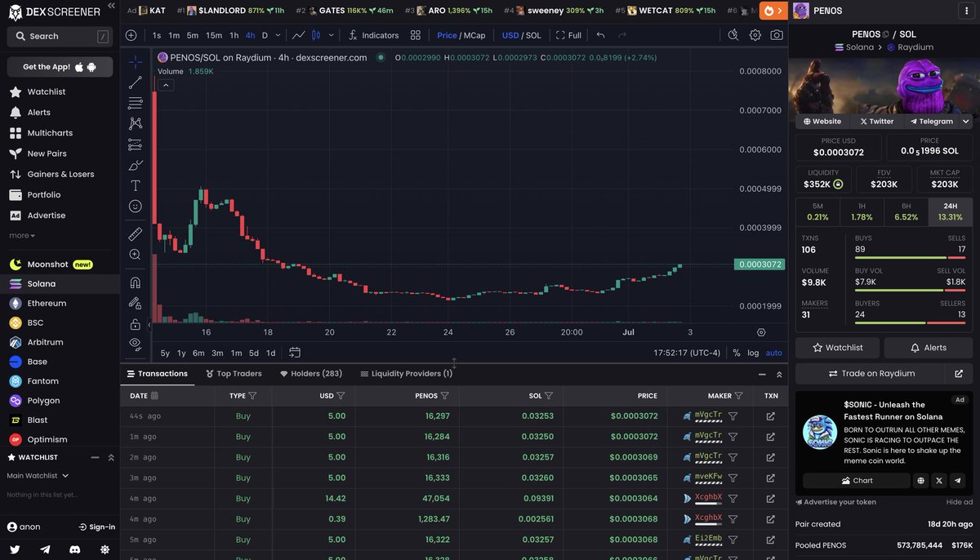Open line chart type icon
980x560 pixels.
tap(299, 35)
